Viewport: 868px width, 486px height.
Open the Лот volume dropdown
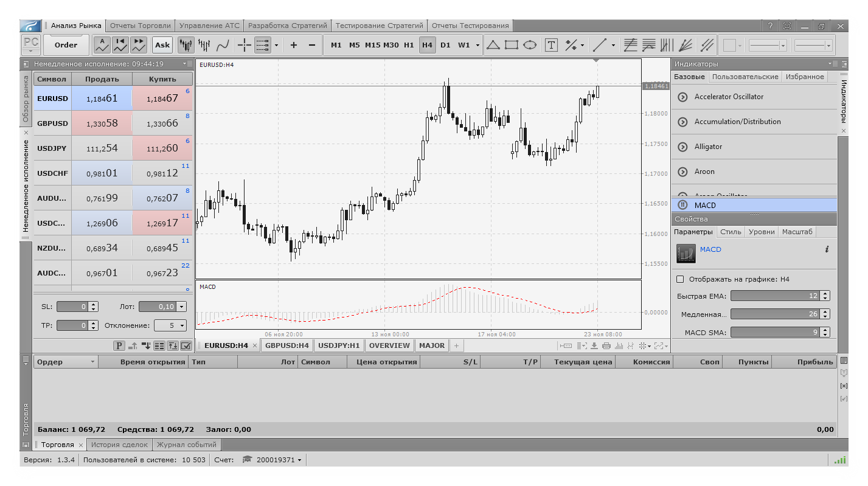point(181,307)
